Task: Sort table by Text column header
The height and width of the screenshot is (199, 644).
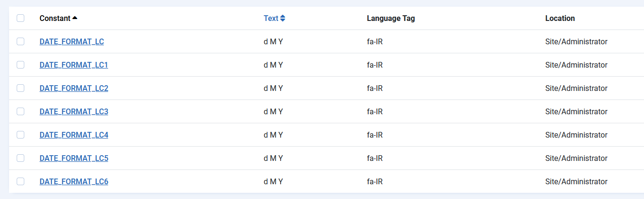Action: point(271,18)
